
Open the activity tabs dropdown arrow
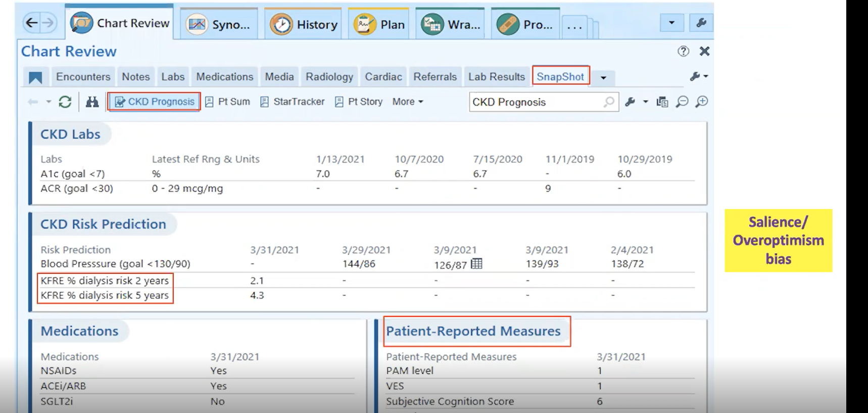(671, 23)
